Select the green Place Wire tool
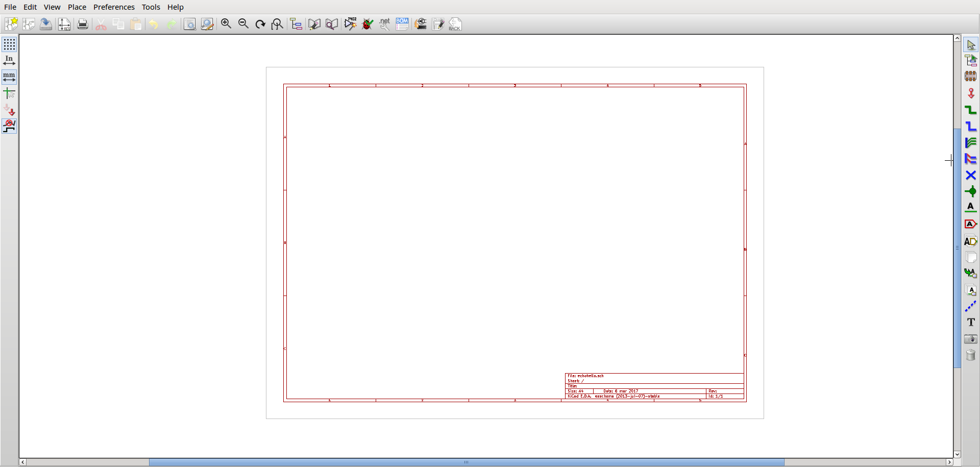 (971, 110)
